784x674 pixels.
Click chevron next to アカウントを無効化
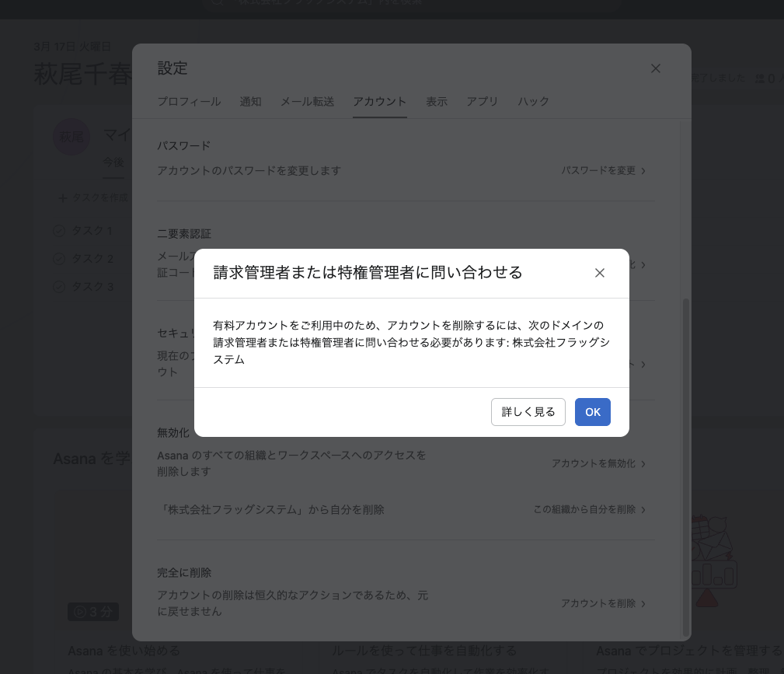(643, 464)
